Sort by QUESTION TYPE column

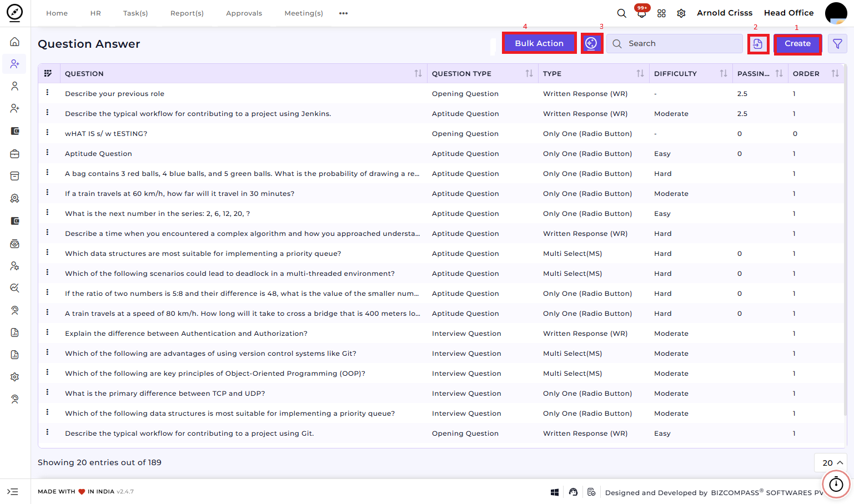(x=529, y=73)
